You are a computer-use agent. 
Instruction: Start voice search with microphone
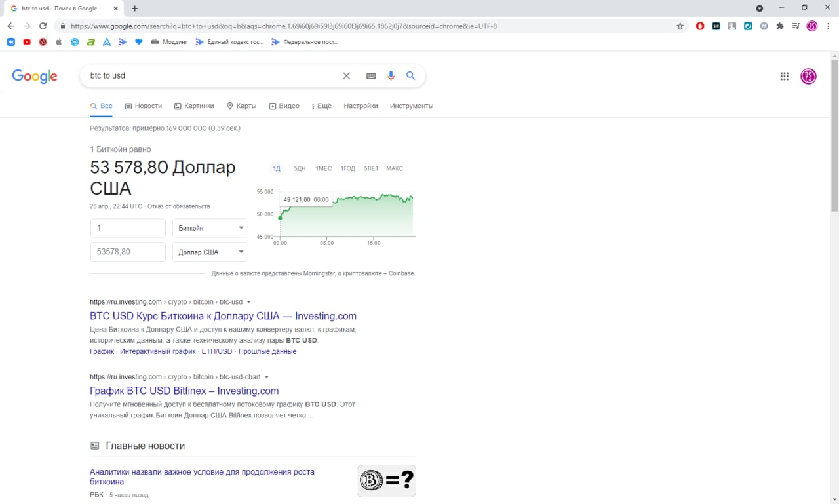[x=391, y=76]
